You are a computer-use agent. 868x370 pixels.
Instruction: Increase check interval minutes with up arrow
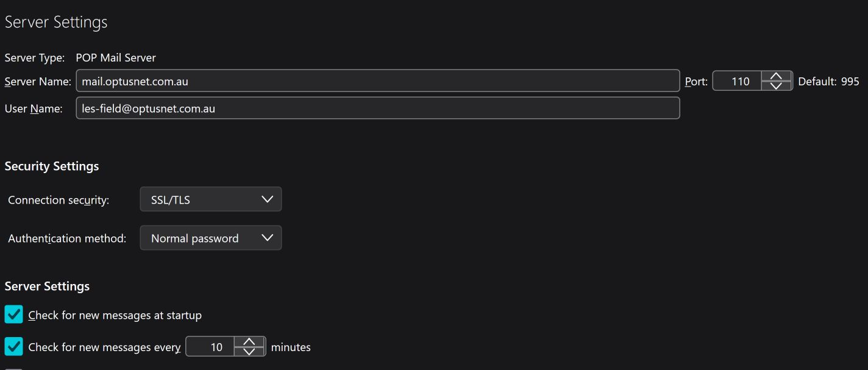point(249,342)
